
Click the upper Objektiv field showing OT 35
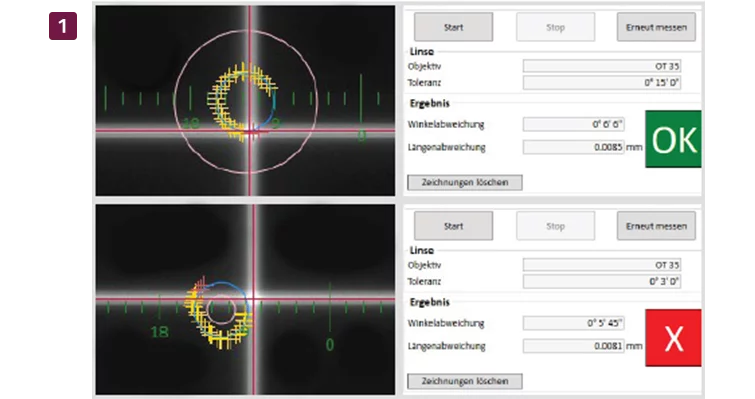click(601, 66)
